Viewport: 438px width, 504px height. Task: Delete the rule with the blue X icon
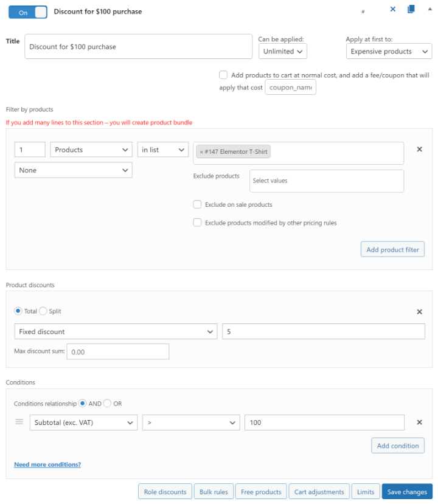pos(392,9)
